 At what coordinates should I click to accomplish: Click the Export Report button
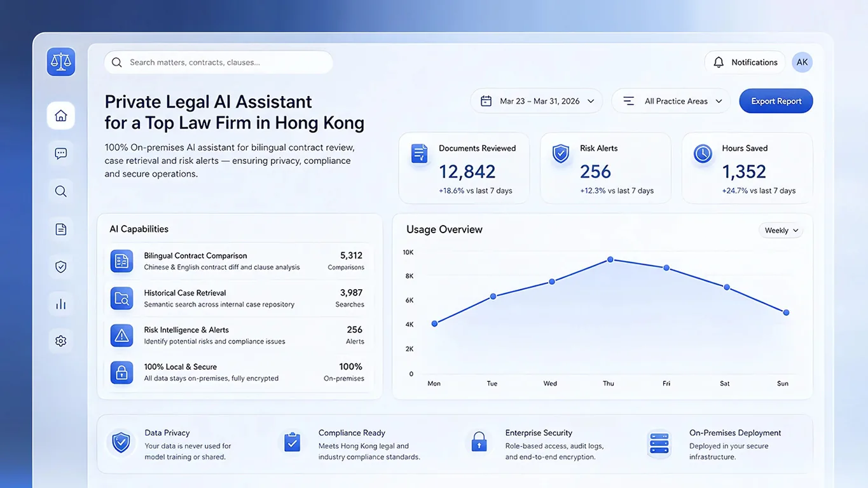click(776, 101)
